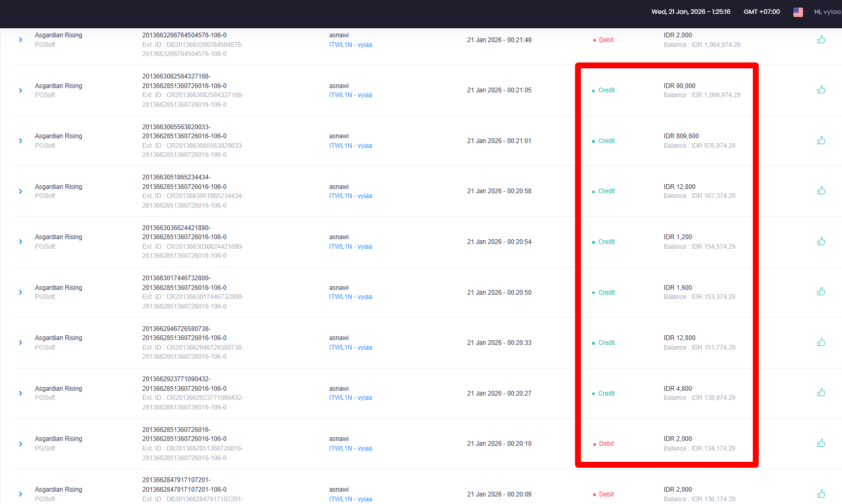
Task: Open ITWL1N - vyiaa link in 00:20:27 row
Action: (x=351, y=398)
